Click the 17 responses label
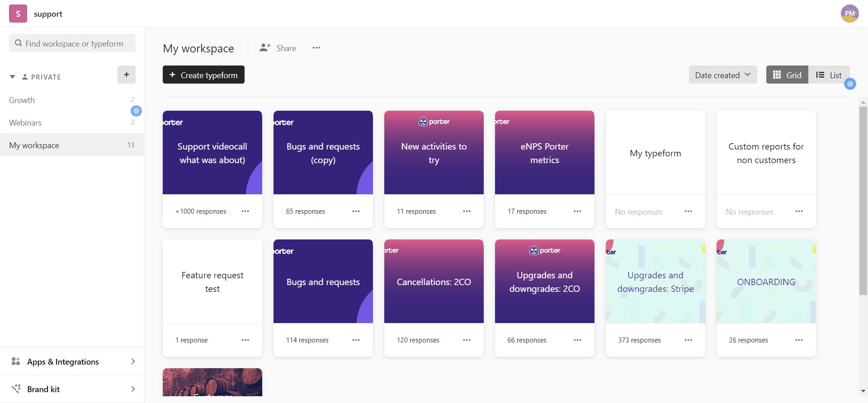 pos(527,211)
